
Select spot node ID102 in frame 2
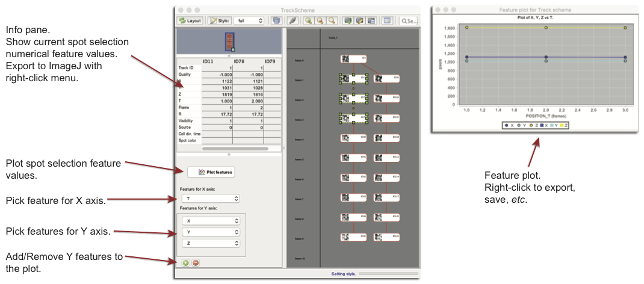tap(386, 98)
